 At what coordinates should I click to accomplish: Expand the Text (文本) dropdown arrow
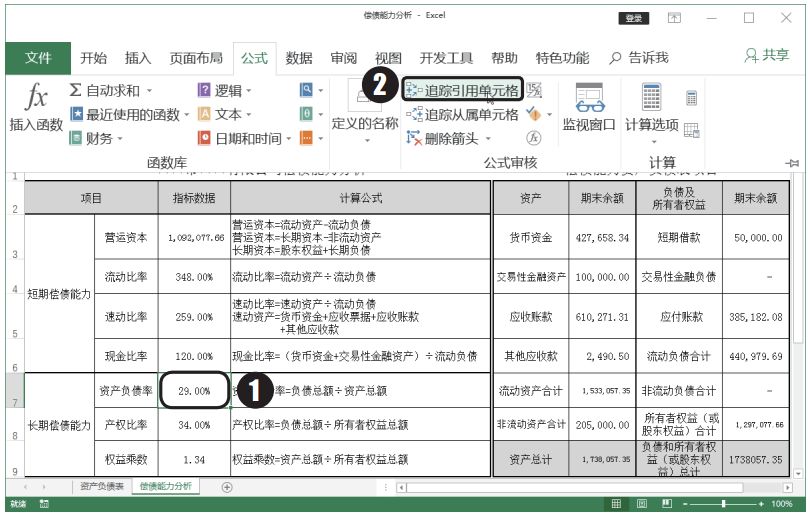coord(248,114)
